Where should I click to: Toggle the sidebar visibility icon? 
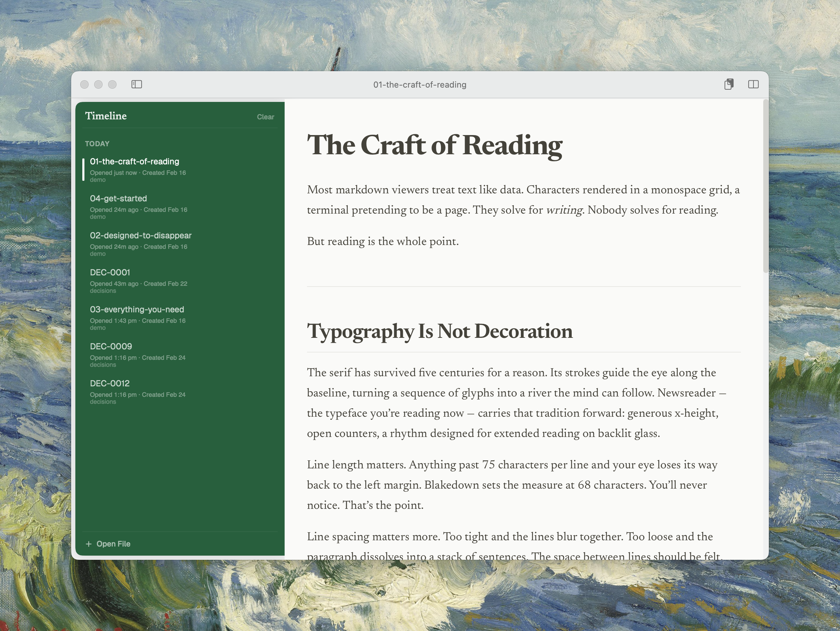pyautogui.click(x=137, y=84)
